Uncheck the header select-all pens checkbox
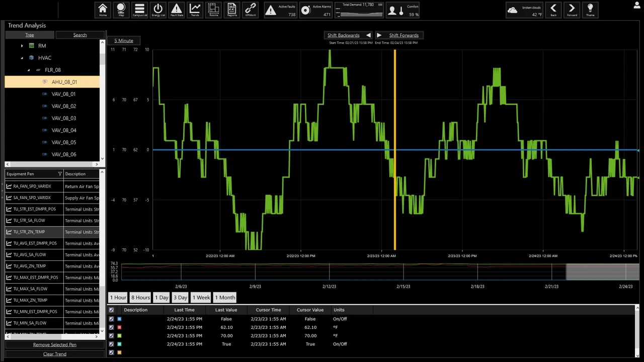This screenshot has width=644, height=362. coord(111,310)
